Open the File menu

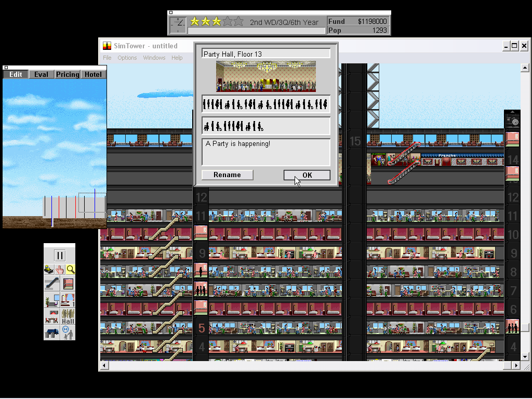[107, 58]
